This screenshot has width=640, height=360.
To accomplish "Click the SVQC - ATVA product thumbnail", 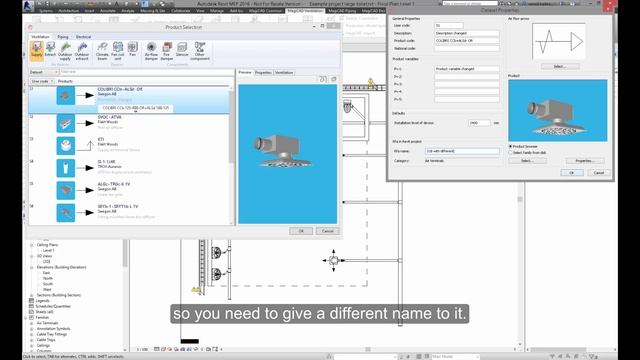I will coord(66,123).
